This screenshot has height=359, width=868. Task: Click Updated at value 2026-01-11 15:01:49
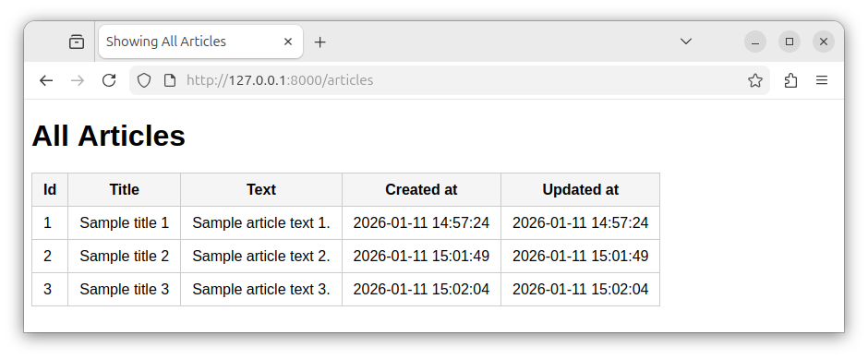pyautogui.click(x=580, y=257)
